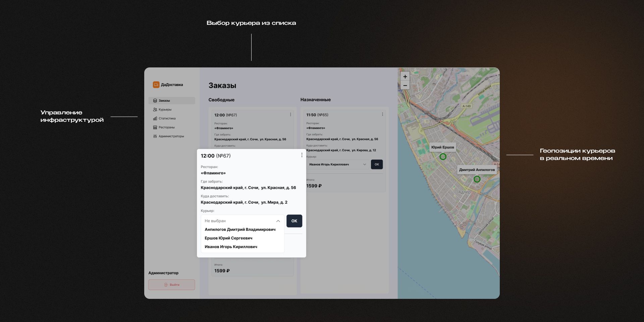Image resolution: width=644 pixels, height=322 pixels.
Task: Click the Статистика bar chart icon
Action: tap(155, 118)
